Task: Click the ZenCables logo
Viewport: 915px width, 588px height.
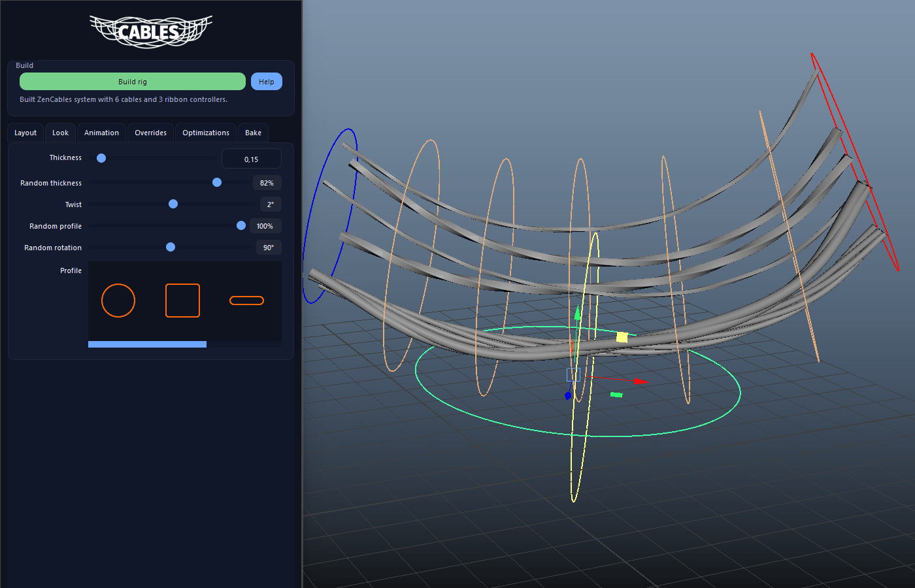Action: coord(151,31)
